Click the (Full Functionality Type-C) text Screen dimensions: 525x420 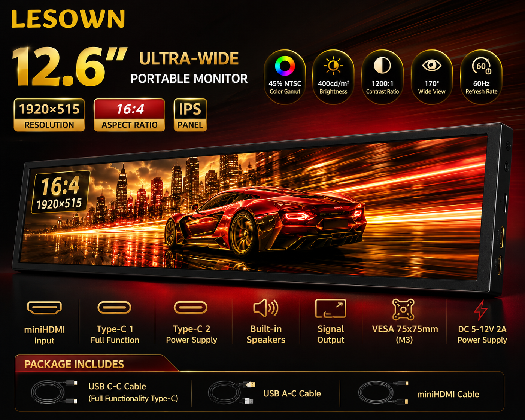click(133, 399)
